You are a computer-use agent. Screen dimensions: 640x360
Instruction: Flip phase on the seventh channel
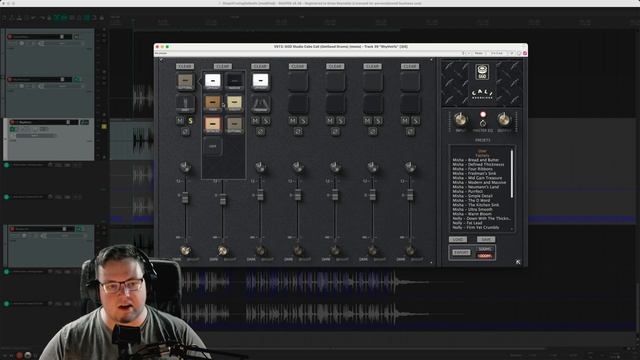click(x=410, y=131)
